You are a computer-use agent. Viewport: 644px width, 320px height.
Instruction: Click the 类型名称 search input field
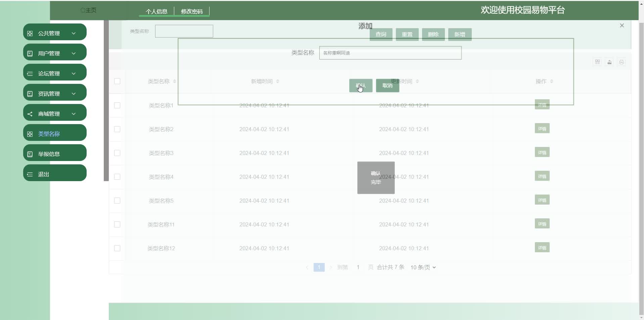pos(184,31)
